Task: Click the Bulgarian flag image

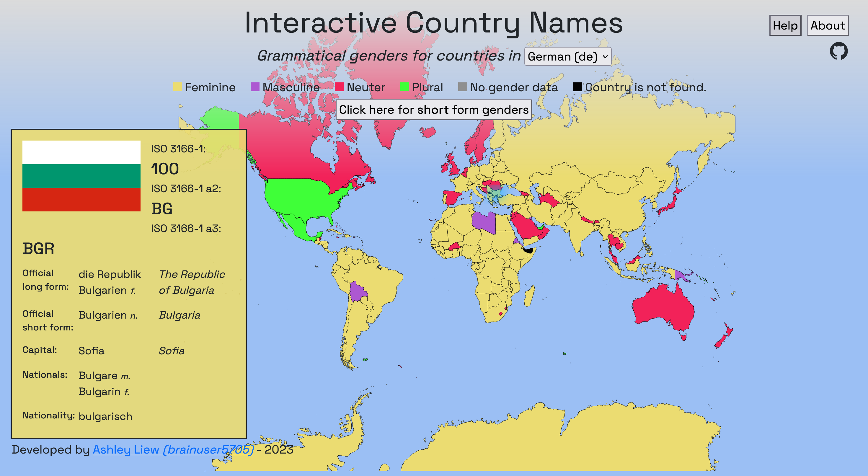Action: point(81,176)
